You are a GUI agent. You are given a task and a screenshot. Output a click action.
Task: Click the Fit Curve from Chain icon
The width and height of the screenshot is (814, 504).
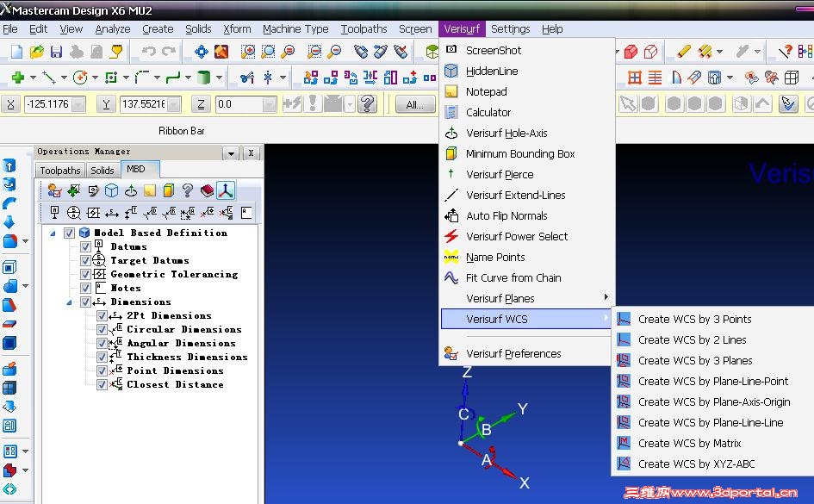(x=451, y=277)
